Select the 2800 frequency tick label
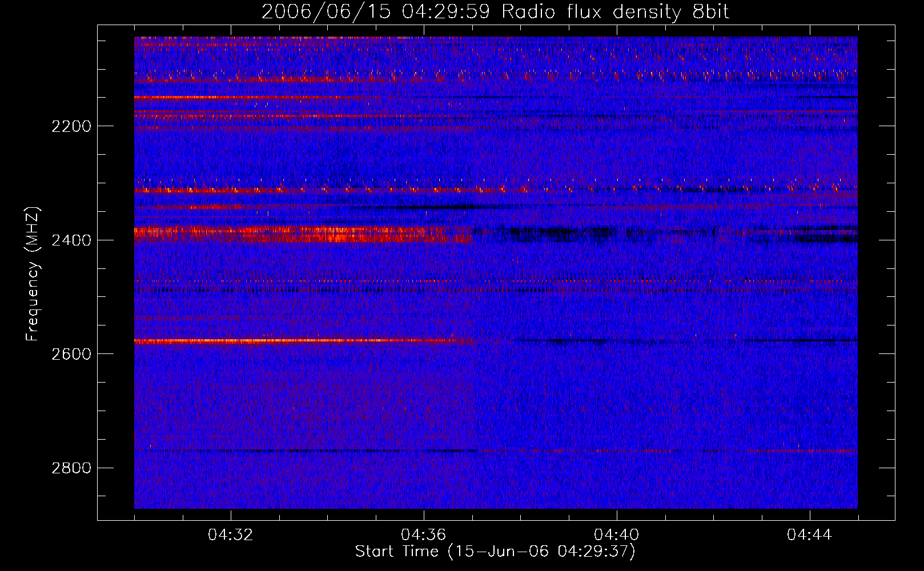Viewport: 924px width, 571px height. coord(71,468)
